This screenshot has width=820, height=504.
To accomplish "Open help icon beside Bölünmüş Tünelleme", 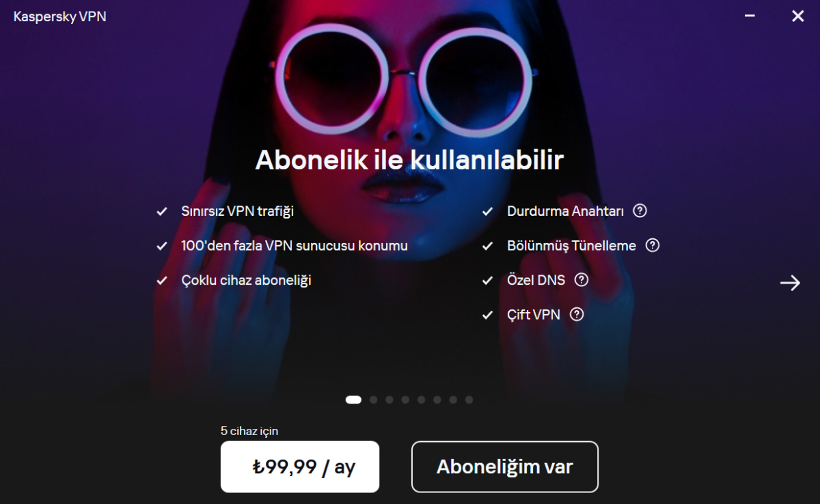I will [x=653, y=245].
